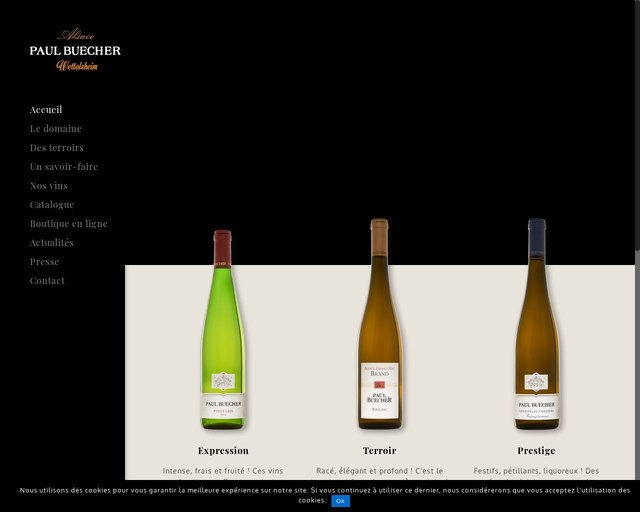Open the Prestige wine range heading

click(536, 450)
